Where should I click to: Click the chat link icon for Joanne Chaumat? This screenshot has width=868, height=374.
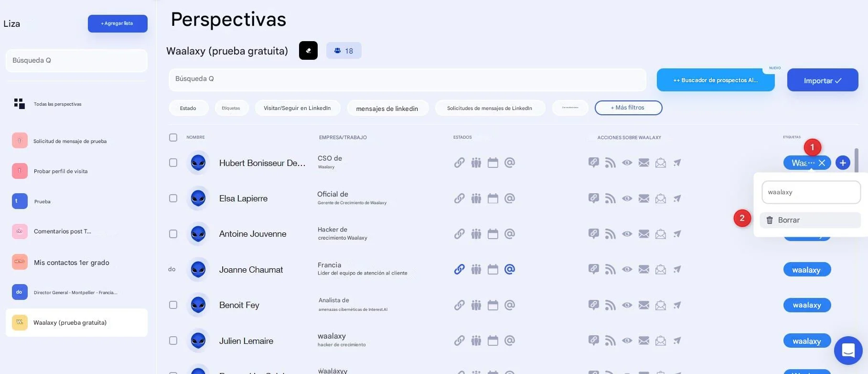[x=593, y=269]
